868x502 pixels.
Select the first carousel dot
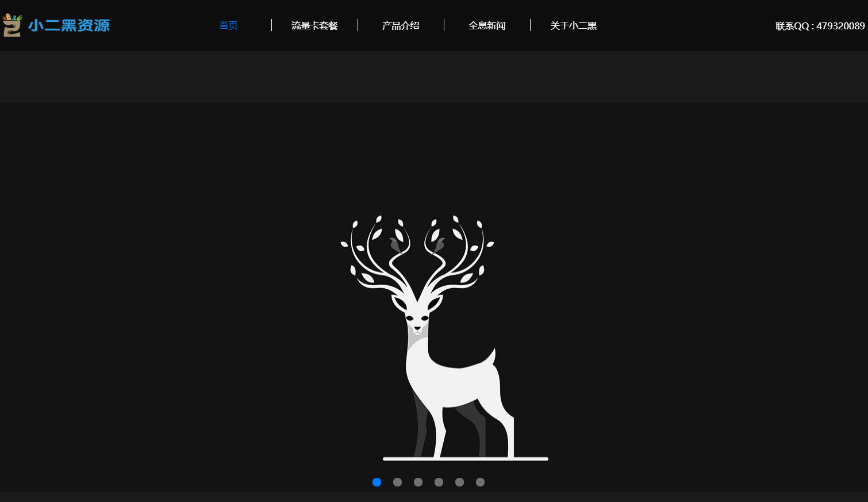pos(377,482)
